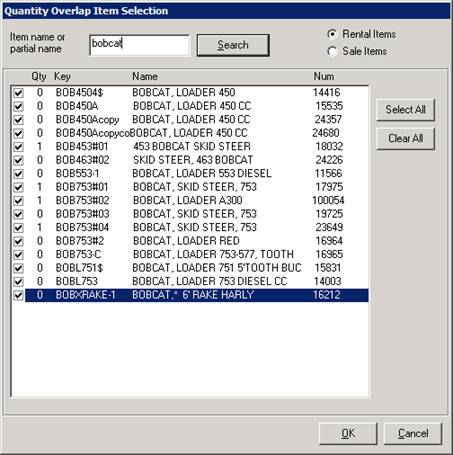The width and height of the screenshot is (453, 455).
Task: Uncheck the BOB753#04 row checkbox
Action: click(18, 228)
